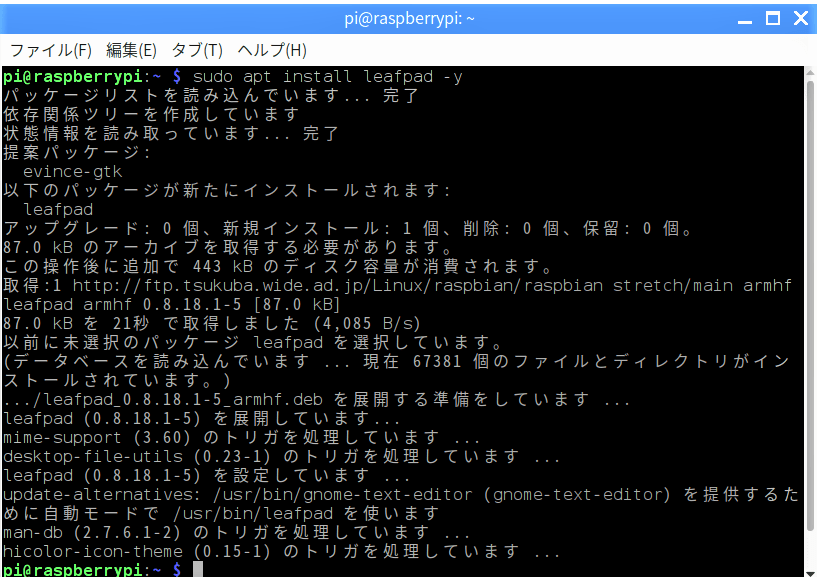Click the window title pi@raspberrypi: ~
The height and width of the screenshot is (581, 817).
coord(409,19)
